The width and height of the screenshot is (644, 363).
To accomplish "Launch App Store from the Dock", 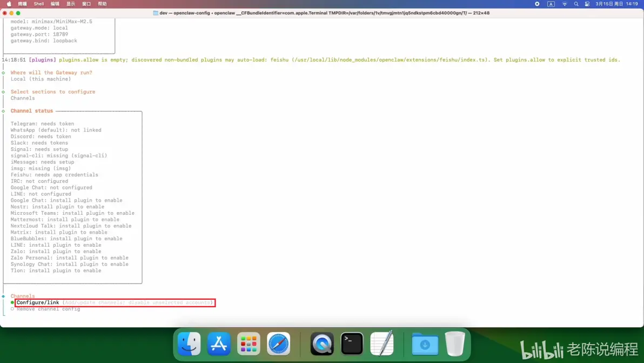I will (219, 344).
